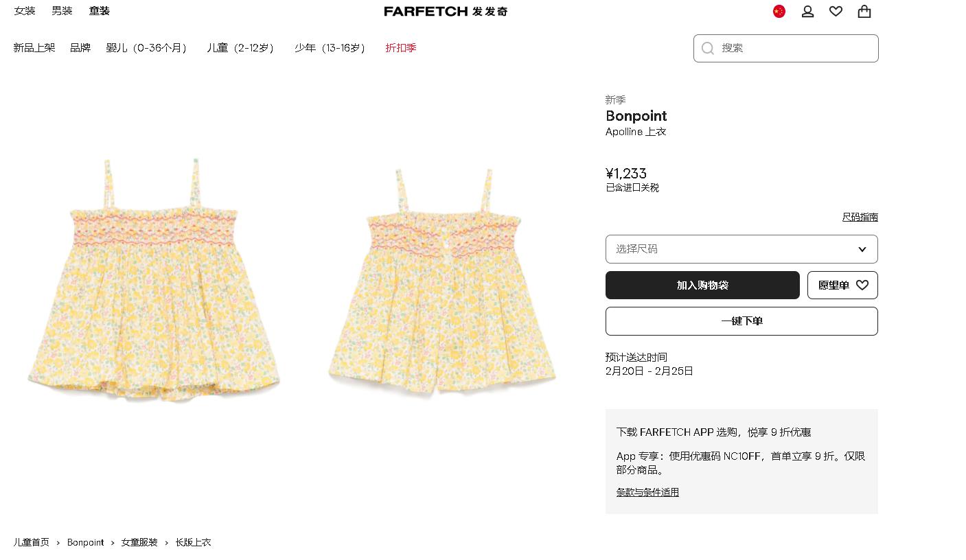Open the 新品上架 menu
This screenshot has height=560, width=966.
34,47
